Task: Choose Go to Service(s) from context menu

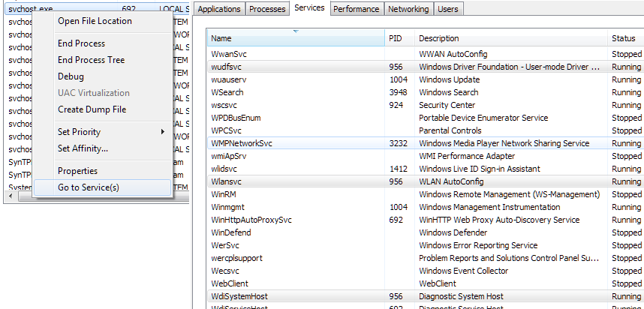Action: pyautogui.click(x=89, y=187)
